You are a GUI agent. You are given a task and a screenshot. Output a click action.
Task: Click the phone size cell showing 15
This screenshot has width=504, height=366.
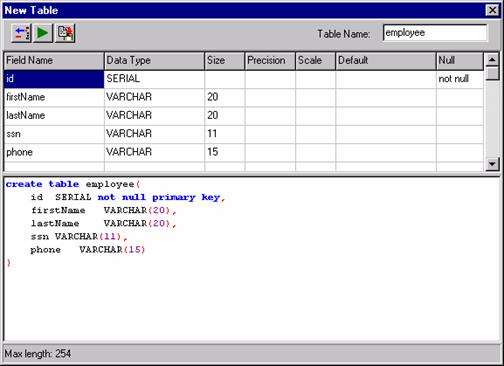point(225,152)
